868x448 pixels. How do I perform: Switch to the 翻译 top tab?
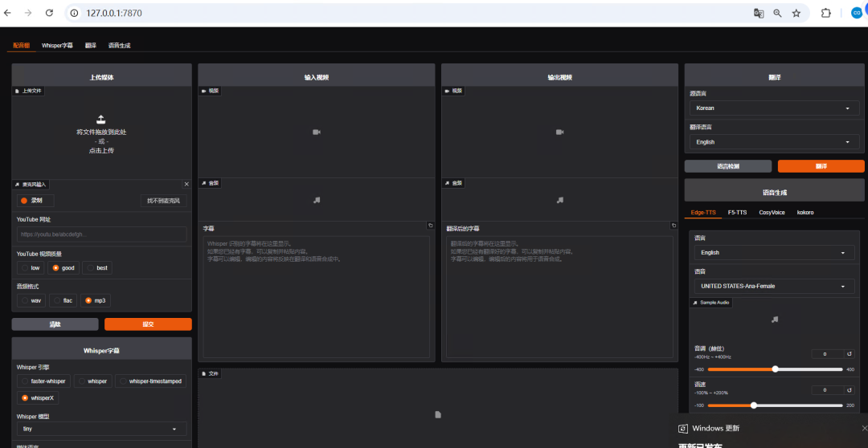click(x=91, y=45)
